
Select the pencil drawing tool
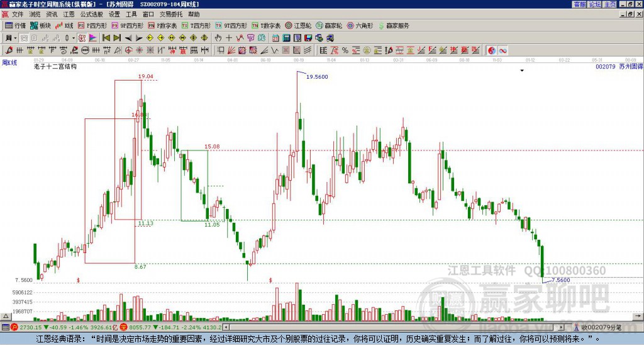click(x=9, y=50)
